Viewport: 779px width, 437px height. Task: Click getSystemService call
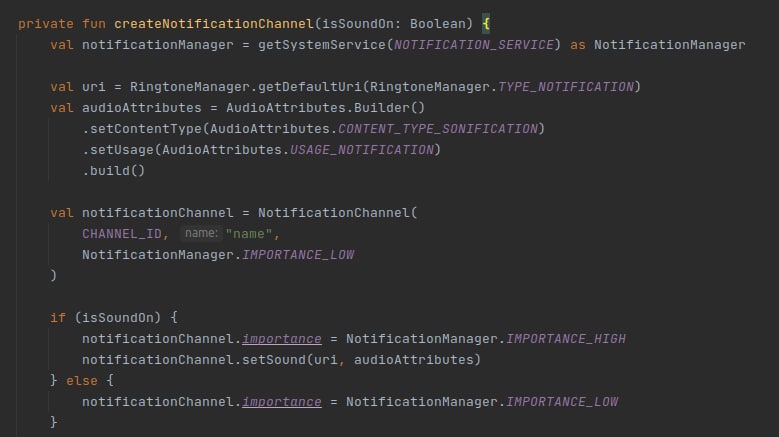322,45
